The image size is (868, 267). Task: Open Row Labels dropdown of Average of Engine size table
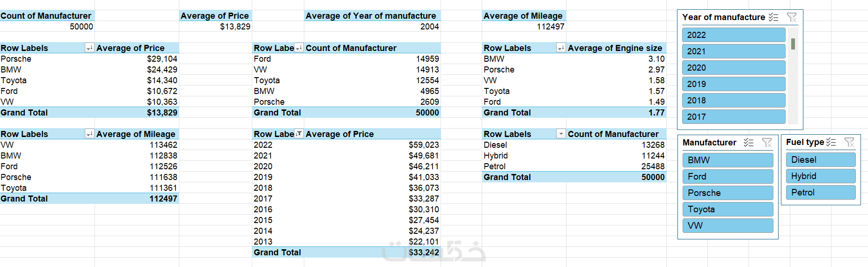tap(561, 48)
